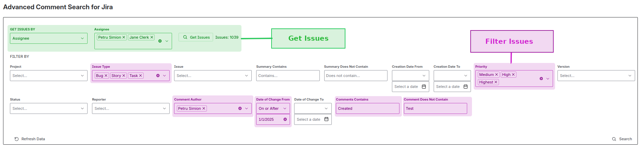Open the Project filter dropdown
Image resolution: width=644 pixels, height=157 pixels.
tap(49, 76)
